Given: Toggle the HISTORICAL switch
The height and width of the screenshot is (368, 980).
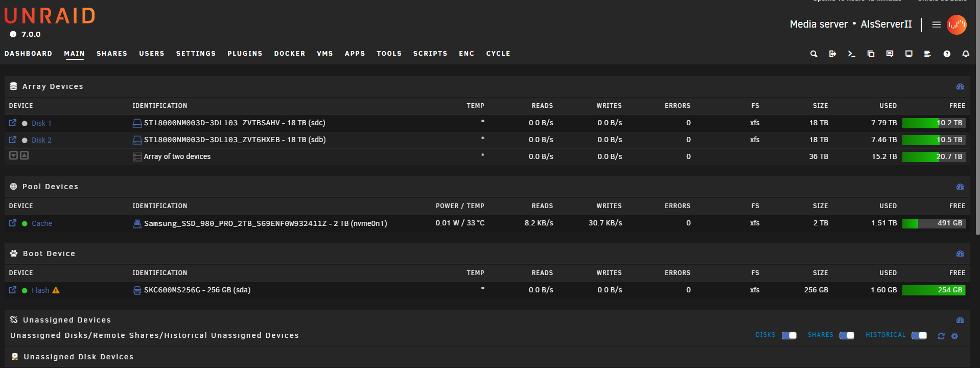Looking at the screenshot, I should [x=919, y=335].
